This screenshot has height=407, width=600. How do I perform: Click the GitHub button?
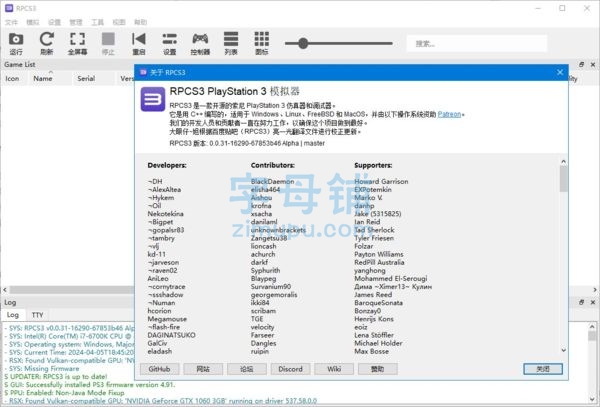click(x=159, y=369)
